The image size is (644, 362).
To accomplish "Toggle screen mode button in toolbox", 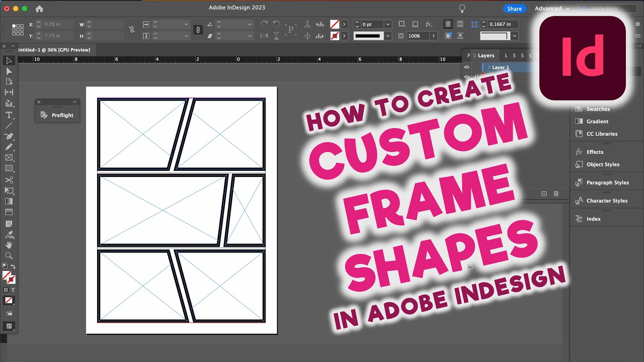I will click(9, 326).
